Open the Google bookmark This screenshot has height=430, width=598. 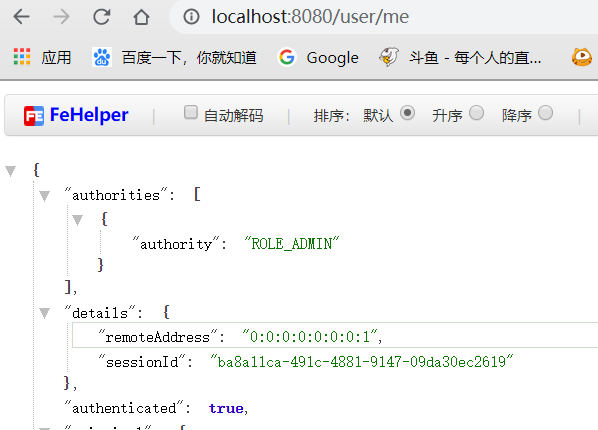(318, 58)
